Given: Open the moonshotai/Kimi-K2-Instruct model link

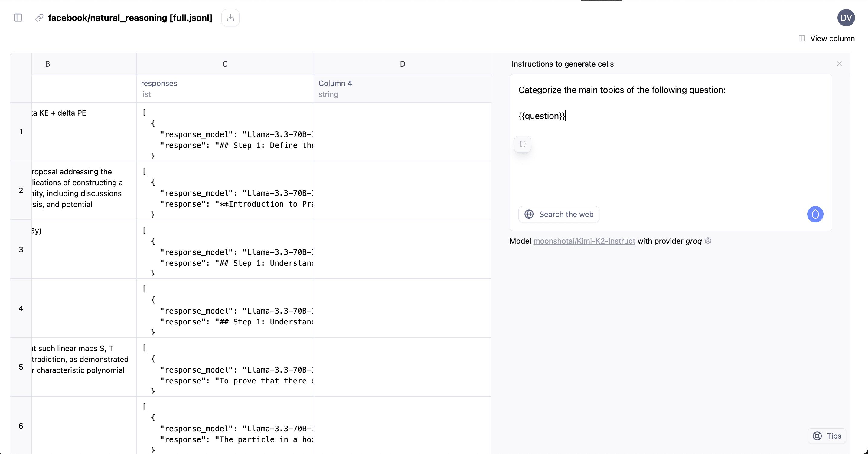Looking at the screenshot, I should point(584,241).
